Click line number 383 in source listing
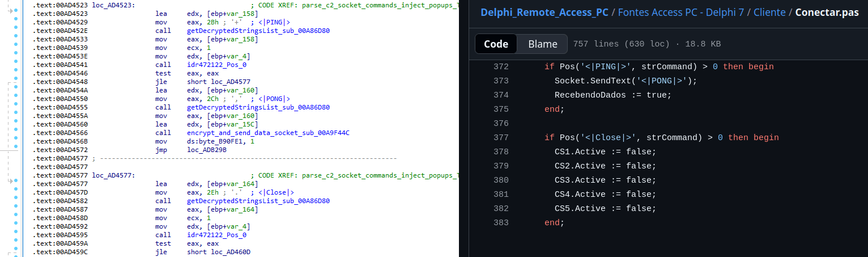This screenshot has width=868, height=257. click(x=501, y=223)
